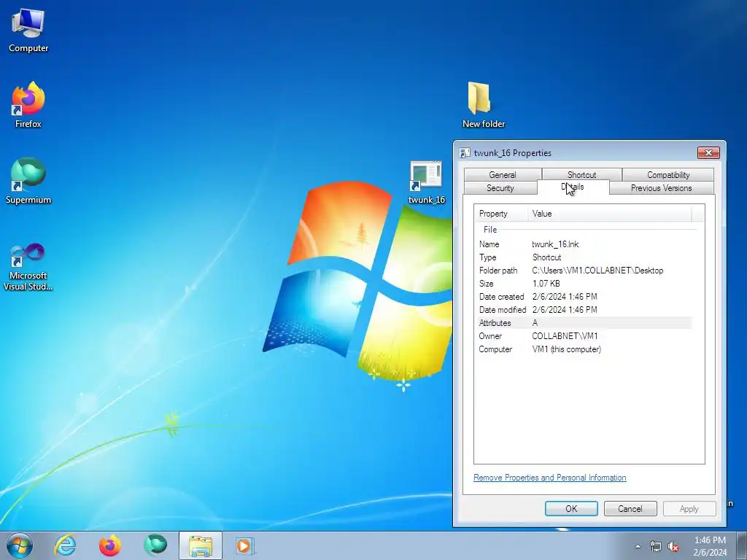Switch to the Compatibility tab
The height and width of the screenshot is (560, 747).
click(668, 175)
